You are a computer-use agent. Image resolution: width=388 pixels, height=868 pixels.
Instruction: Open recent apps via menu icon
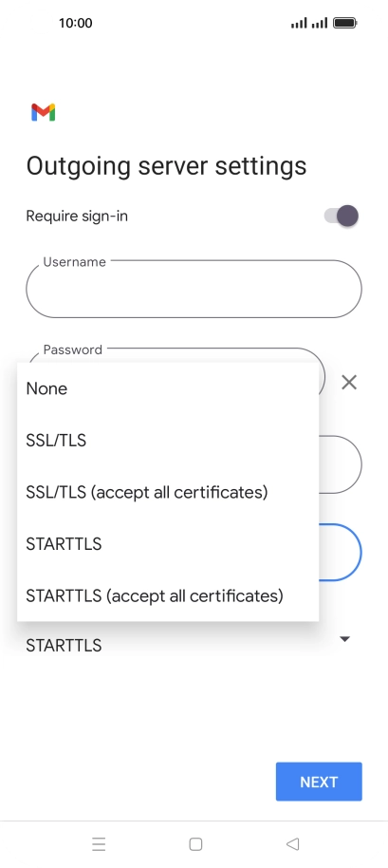click(x=99, y=843)
